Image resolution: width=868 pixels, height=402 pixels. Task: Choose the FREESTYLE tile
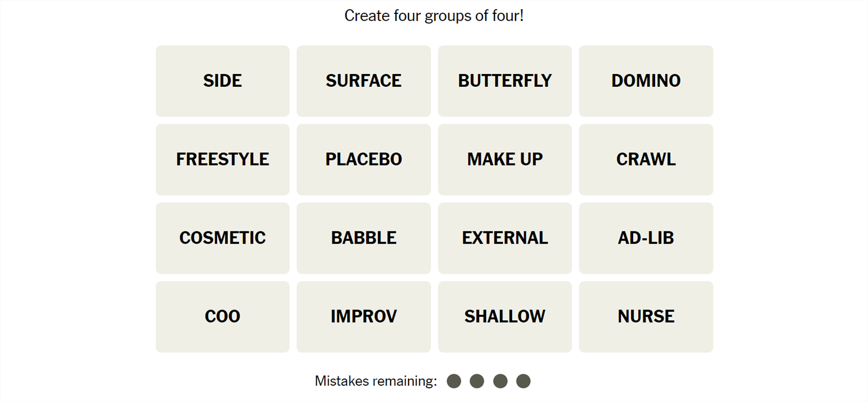pos(222,160)
